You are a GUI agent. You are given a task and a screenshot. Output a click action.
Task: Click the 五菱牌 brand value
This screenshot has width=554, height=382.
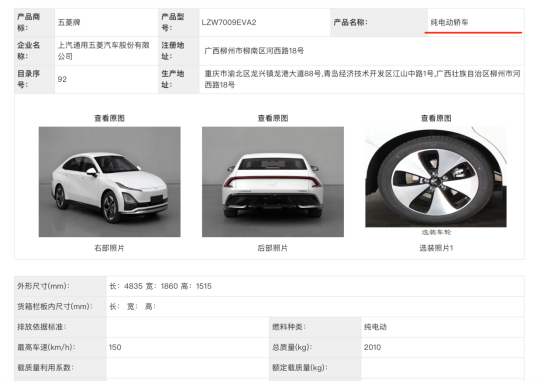(69, 22)
